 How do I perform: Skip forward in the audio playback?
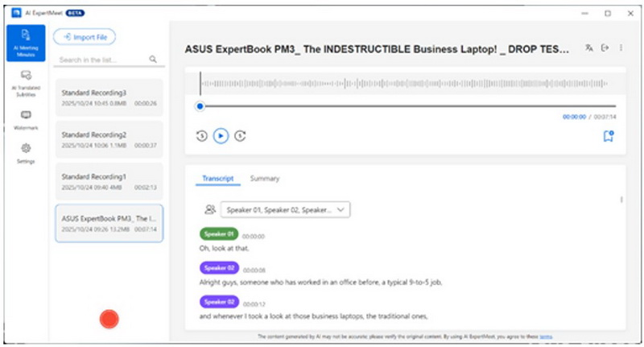[240, 136]
